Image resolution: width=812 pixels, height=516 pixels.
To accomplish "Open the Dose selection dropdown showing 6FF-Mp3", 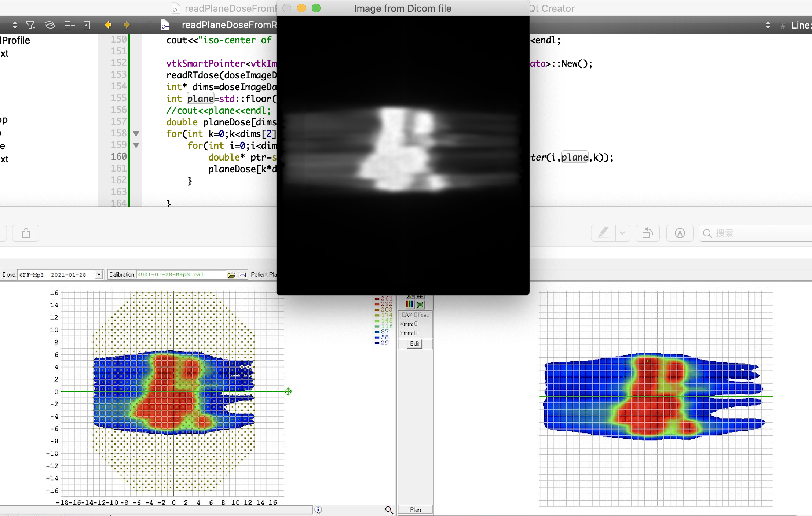I will pos(98,274).
